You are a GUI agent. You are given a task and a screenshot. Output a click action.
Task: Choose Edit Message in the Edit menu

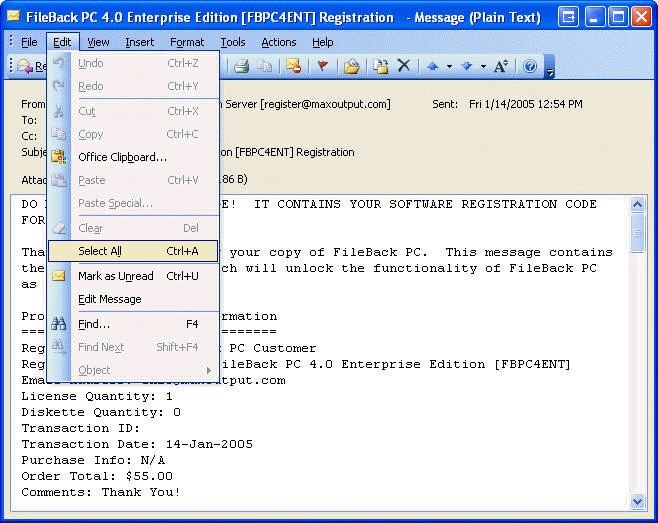coord(133,299)
